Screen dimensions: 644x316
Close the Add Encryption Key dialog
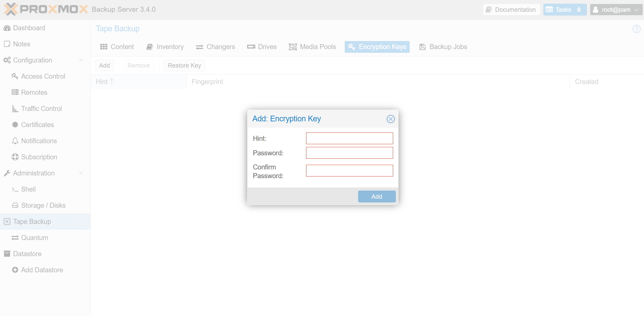coord(390,119)
